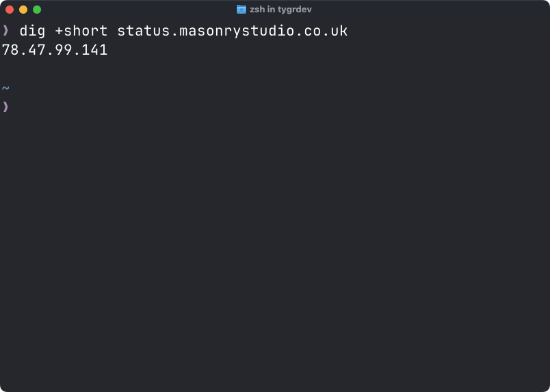Image resolution: width=550 pixels, height=392 pixels.
Task: Click the yellow minimize window button
Action: pos(23,10)
